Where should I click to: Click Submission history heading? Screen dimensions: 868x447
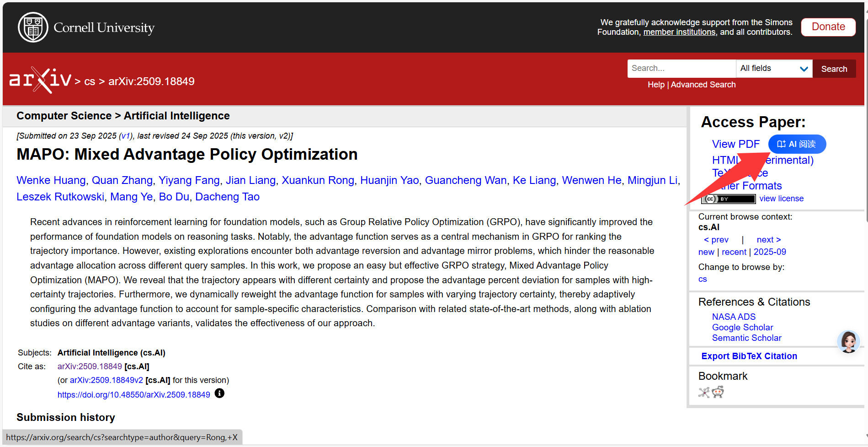point(66,417)
